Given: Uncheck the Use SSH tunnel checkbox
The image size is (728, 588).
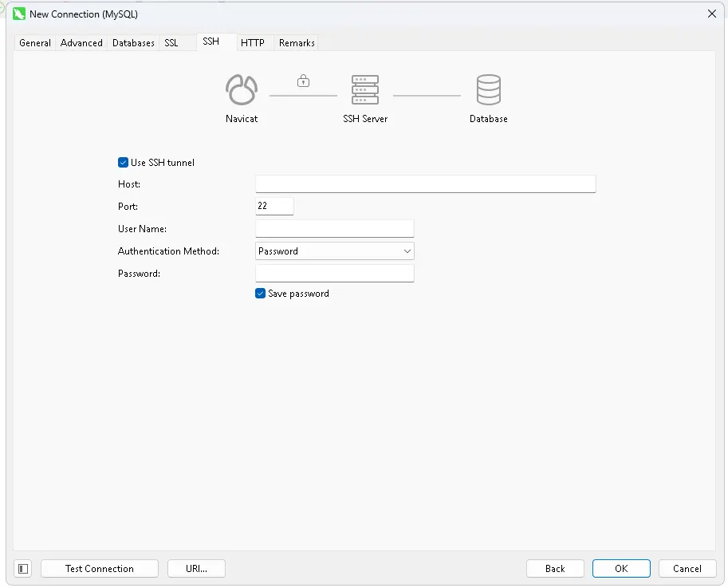Looking at the screenshot, I should pyautogui.click(x=124, y=163).
